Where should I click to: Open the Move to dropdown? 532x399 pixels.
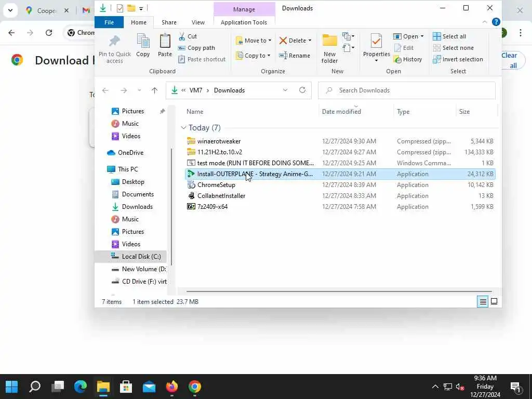(x=254, y=41)
